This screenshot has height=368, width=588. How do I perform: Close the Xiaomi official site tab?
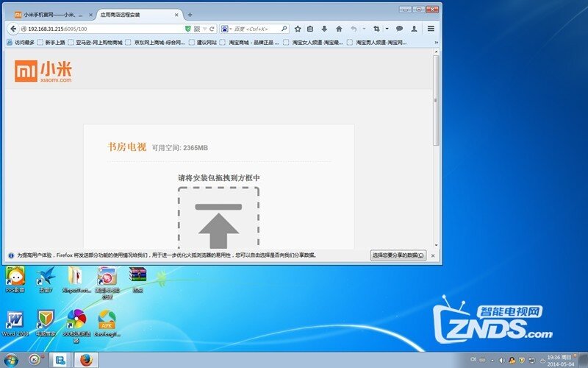[90, 15]
